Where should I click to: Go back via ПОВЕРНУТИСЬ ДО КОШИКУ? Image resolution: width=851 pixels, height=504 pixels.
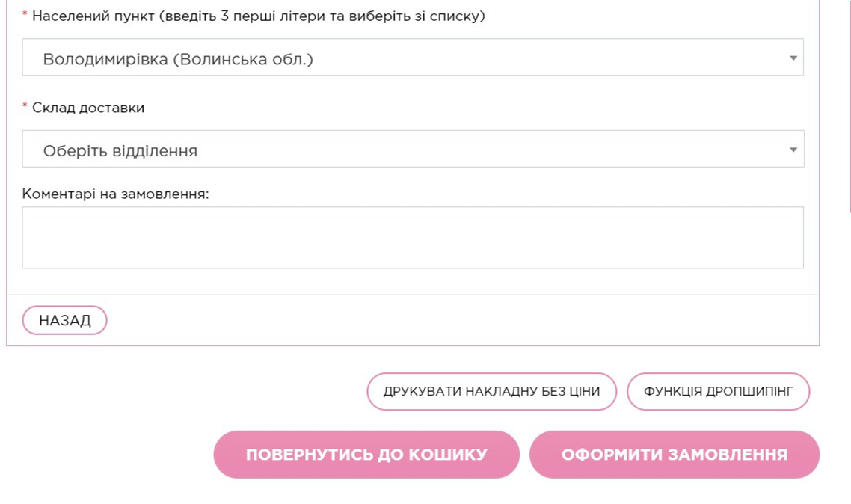[366, 455]
